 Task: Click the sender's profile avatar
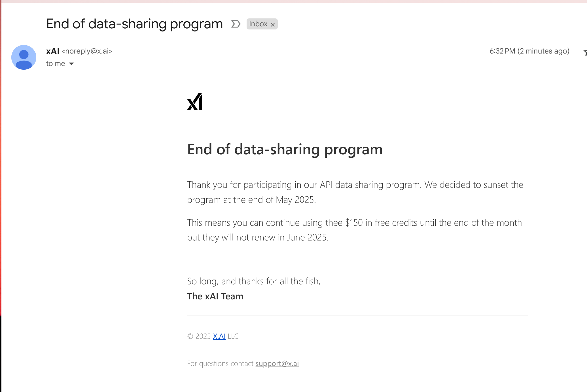point(24,57)
